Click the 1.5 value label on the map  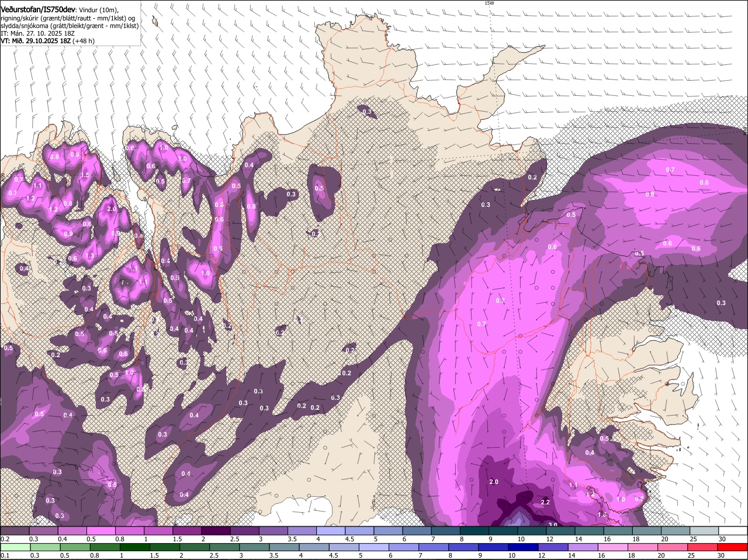click(x=85, y=175)
